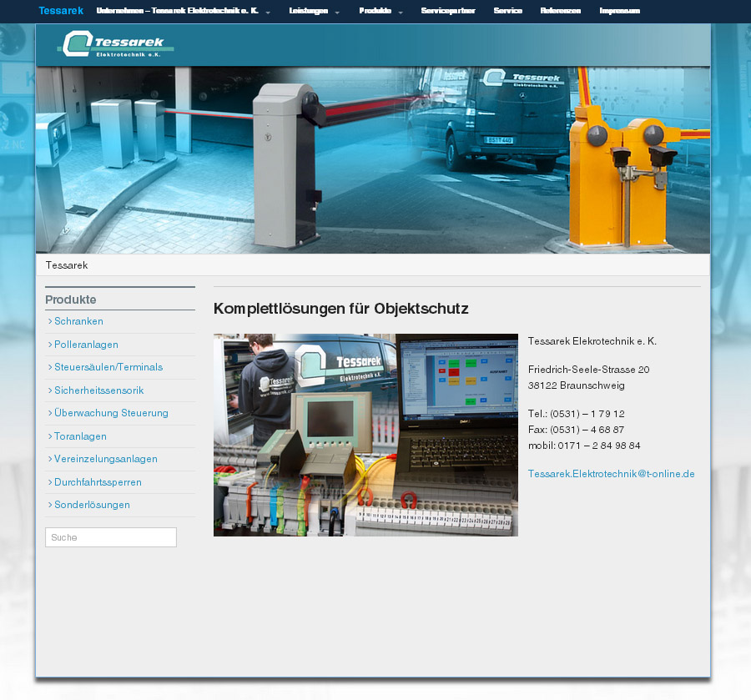The height and width of the screenshot is (700, 751).
Task: Select the Tessarek Elekrotechnik e. K. company name text
Action: 592,341
